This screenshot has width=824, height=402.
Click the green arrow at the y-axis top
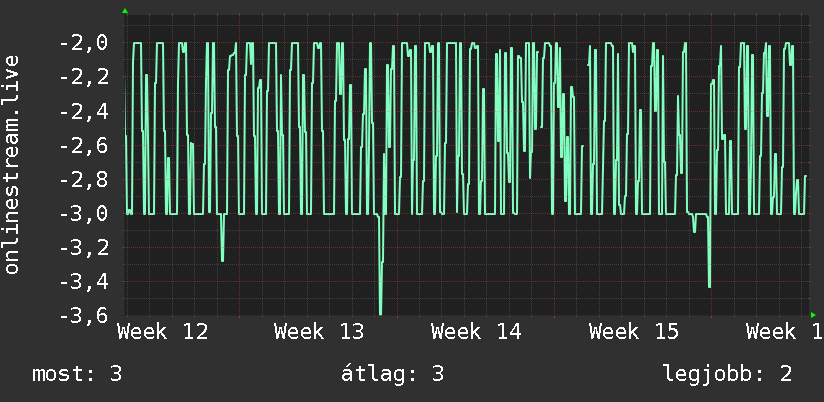tap(125, 11)
